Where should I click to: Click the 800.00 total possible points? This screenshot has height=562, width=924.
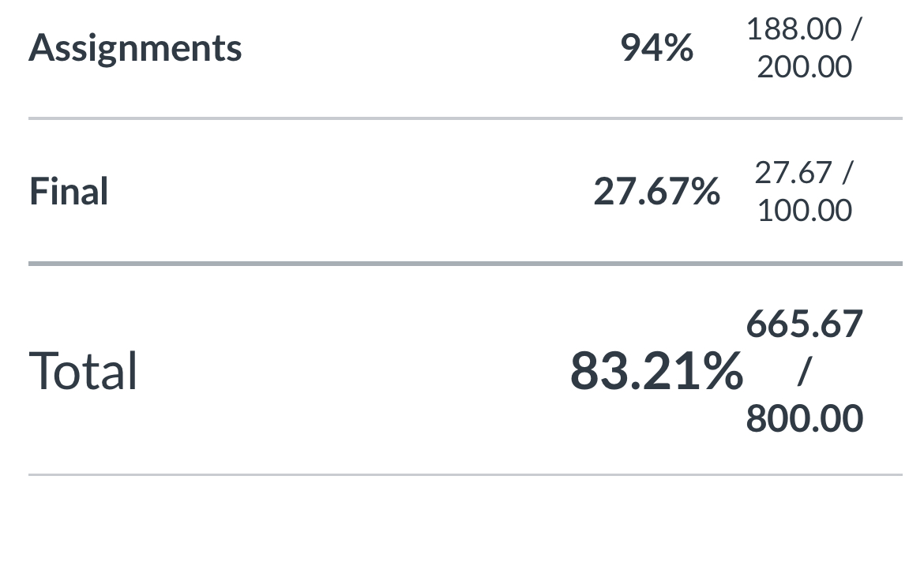click(x=805, y=418)
